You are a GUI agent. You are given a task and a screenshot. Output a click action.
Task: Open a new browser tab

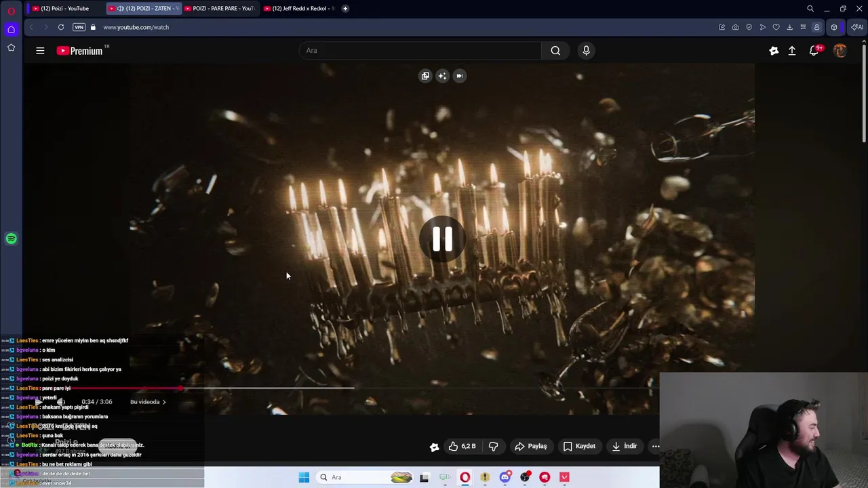tap(345, 8)
